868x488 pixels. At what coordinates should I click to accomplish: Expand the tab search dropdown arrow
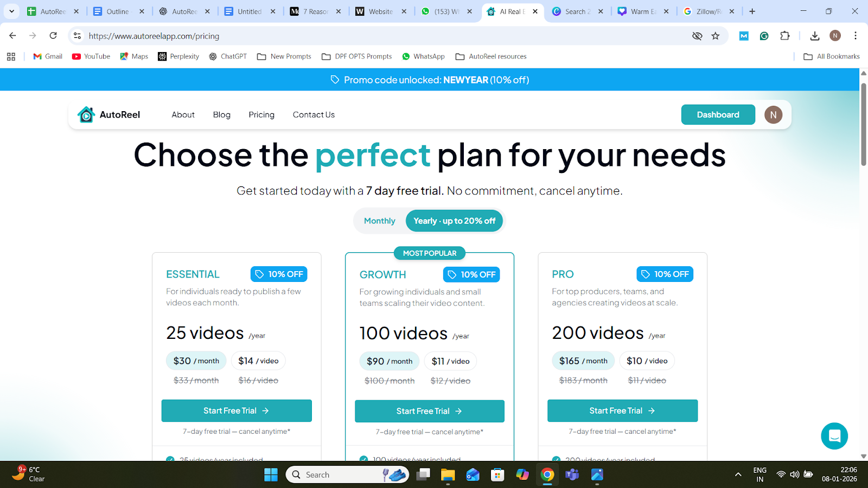(x=11, y=11)
